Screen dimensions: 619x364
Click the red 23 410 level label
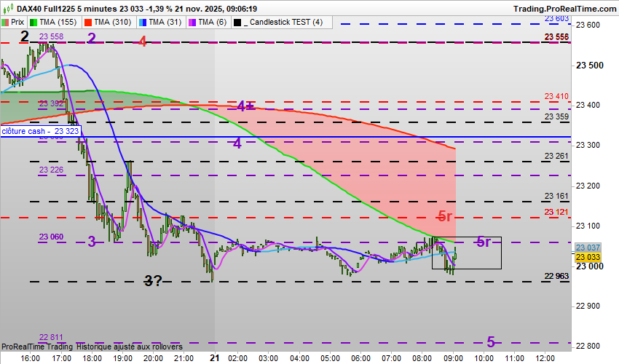point(556,96)
